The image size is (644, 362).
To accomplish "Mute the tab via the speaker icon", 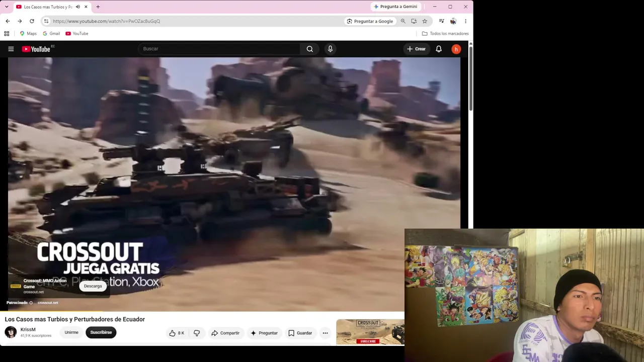I will [x=77, y=7].
